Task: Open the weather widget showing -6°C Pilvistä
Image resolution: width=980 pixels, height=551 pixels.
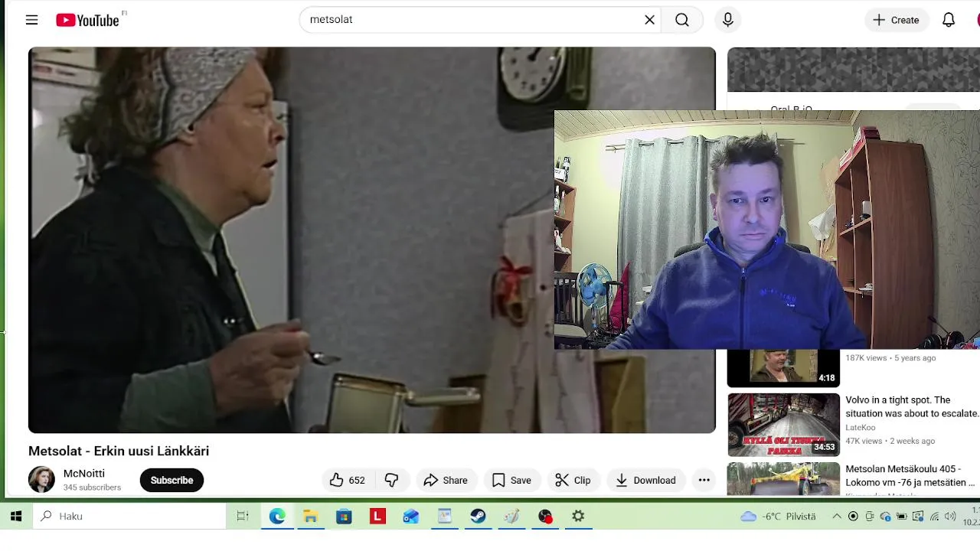Action: [778, 517]
